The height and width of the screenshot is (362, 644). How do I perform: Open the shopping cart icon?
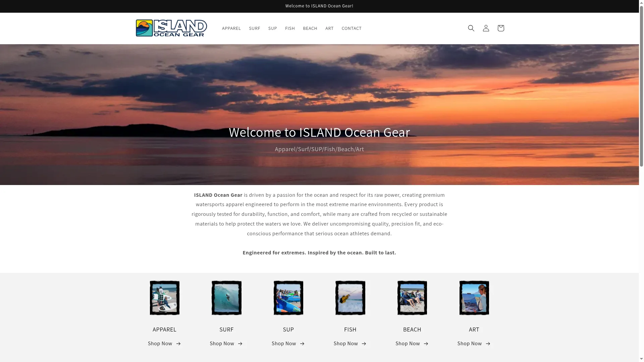pyautogui.click(x=500, y=28)
